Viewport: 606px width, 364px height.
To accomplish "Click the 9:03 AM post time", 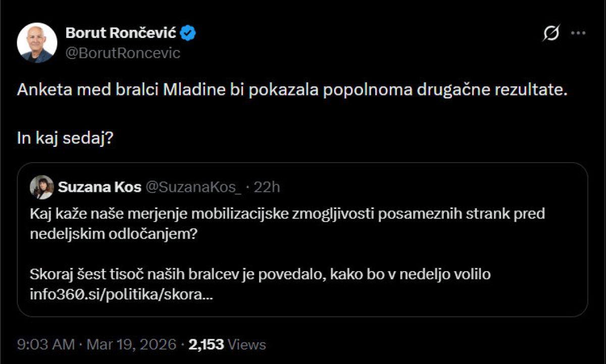I will (x=46, y=345).
